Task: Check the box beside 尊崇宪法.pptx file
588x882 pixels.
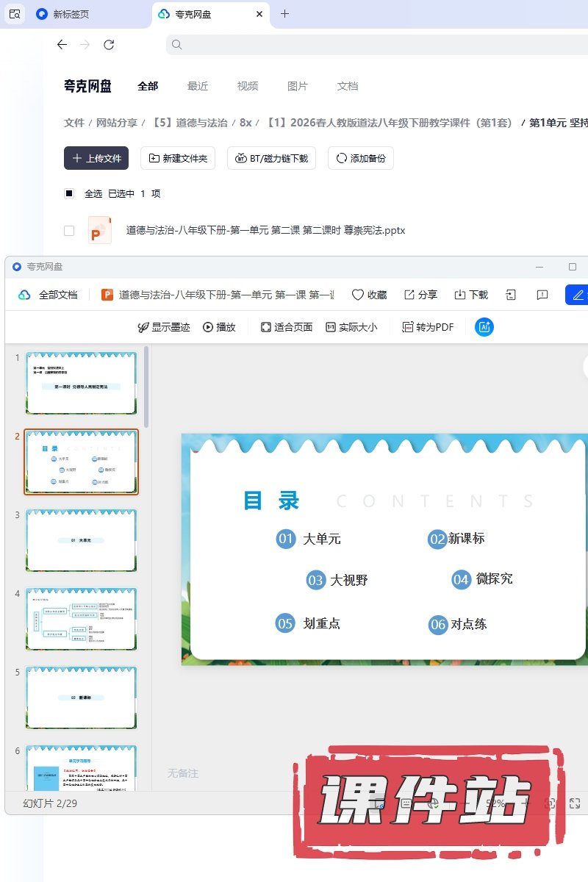Action: pyautogui.click(x=69, y=231)
